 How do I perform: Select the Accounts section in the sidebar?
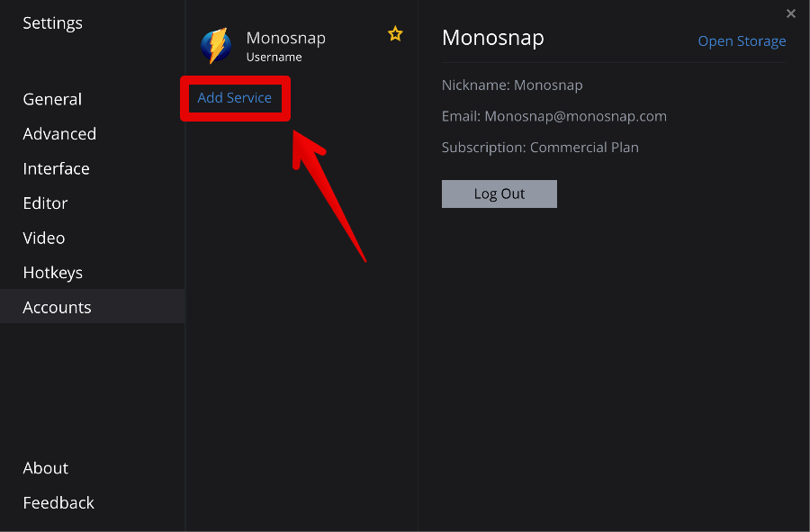pos(93,307)
